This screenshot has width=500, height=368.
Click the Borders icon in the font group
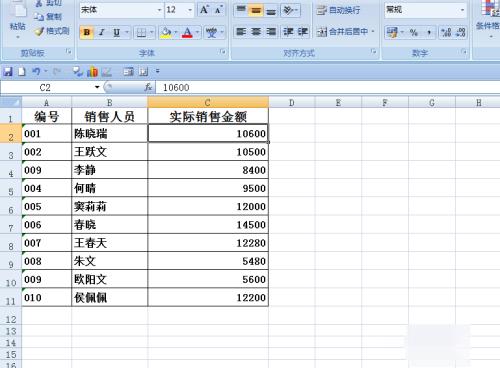pos(141,32)
